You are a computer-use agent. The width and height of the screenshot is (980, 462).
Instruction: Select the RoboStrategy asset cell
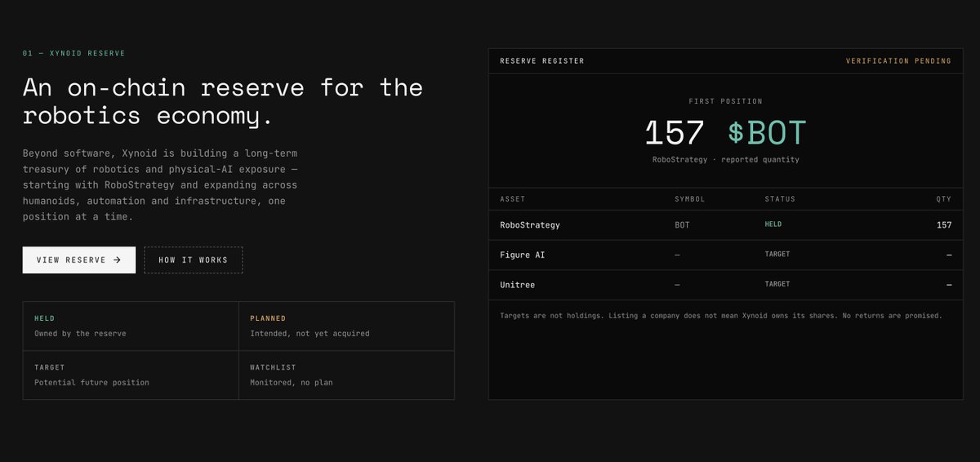(x=530, y=224)
